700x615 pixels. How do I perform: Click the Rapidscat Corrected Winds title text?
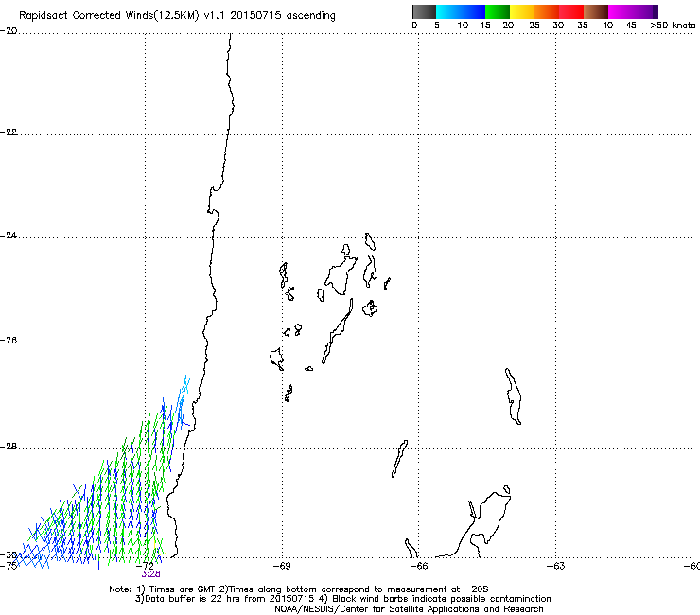(x=177, y=15)
